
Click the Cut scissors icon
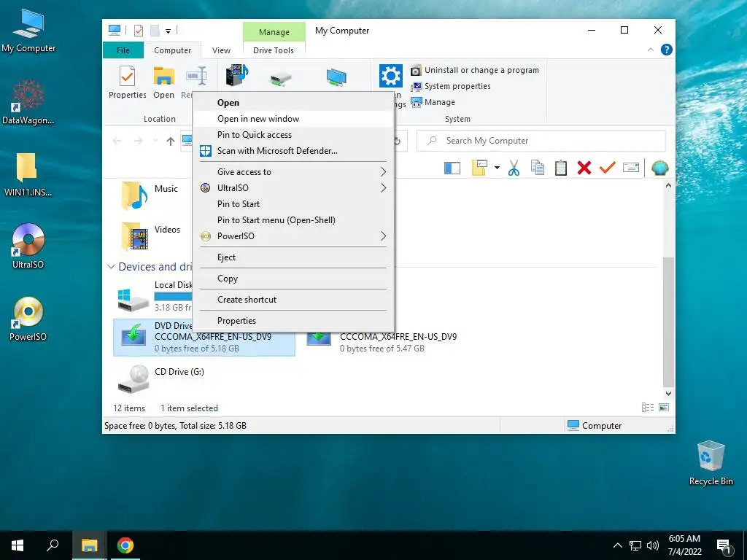[514, 168]
